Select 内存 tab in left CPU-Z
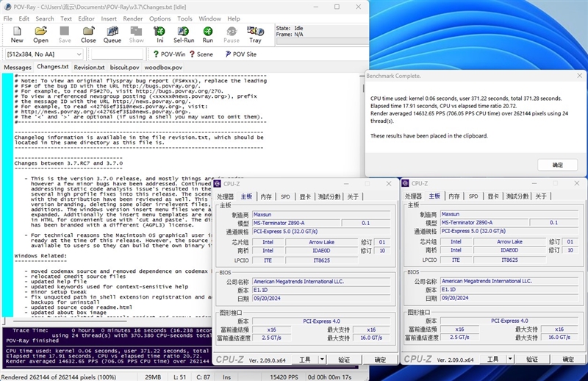Viewport: 588px width, 381px height. (266, 196)
